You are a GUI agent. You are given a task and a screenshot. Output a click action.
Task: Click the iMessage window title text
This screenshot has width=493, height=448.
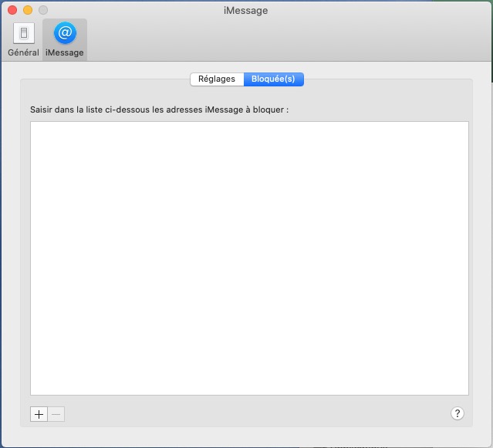[245, 10]
